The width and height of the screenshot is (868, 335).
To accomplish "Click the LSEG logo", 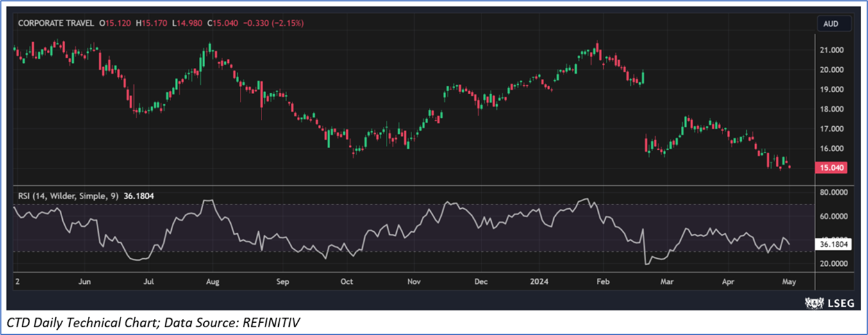I will [829, 302].
